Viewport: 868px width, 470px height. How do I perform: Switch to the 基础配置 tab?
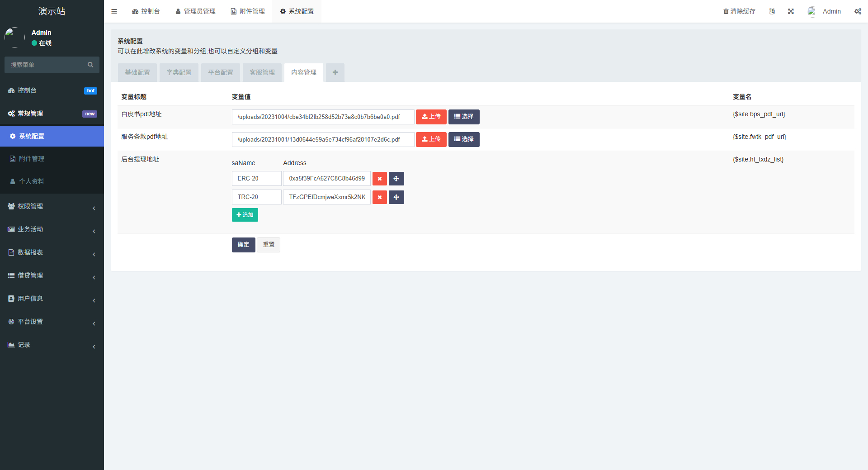(137, 72)
